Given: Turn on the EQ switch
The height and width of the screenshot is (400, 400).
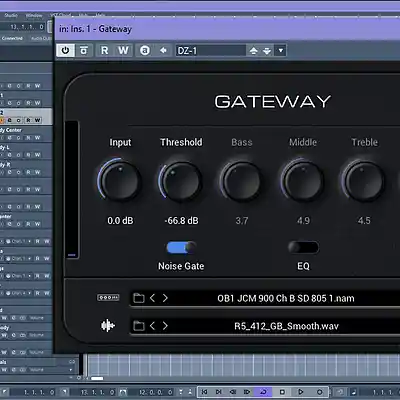Looking at the screenshot, I should (x=303, y=248).
